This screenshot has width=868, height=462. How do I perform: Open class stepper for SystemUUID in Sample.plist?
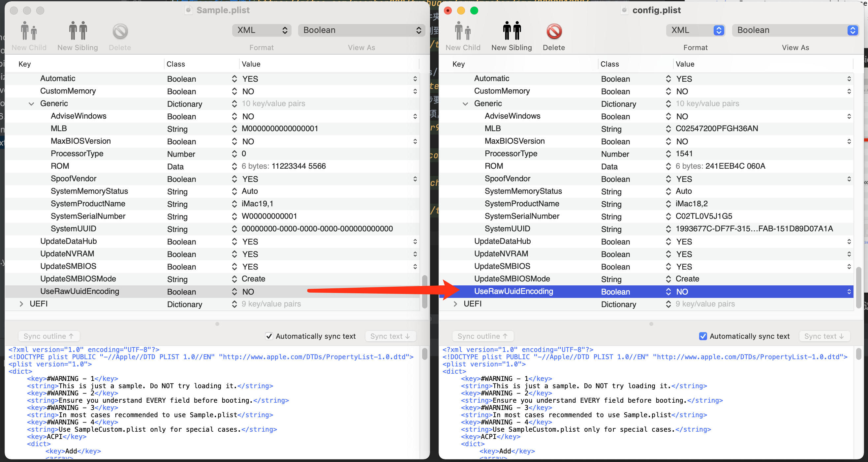point(234,229)
